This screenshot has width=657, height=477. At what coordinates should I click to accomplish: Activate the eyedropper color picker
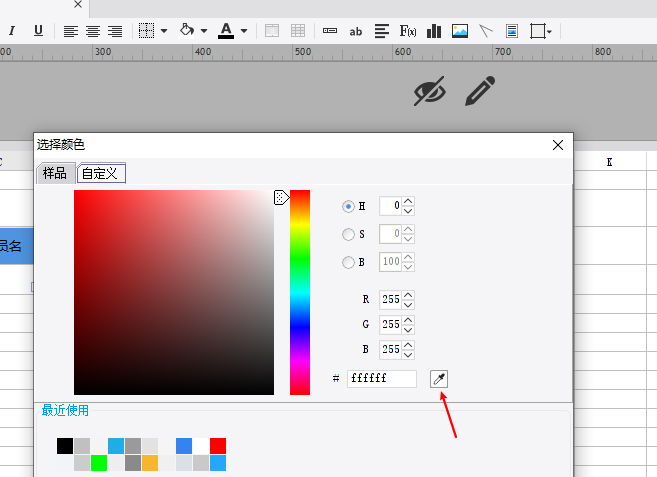coord(439,379)
